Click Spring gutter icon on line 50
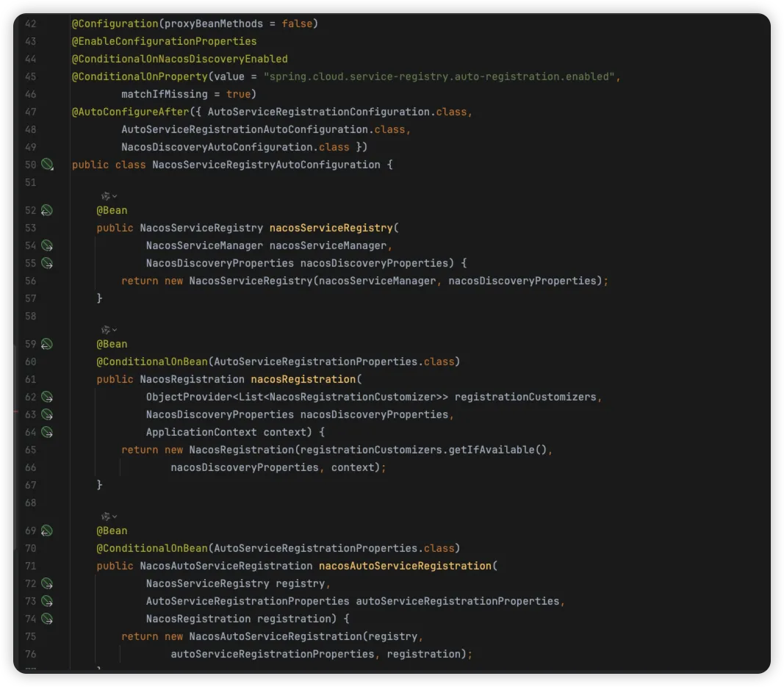Viewport: 784px width, 687px height. coord(47,165)
